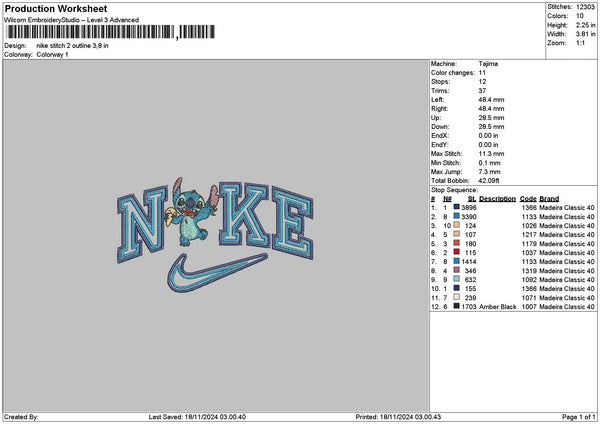Viewport: 600px width, 424px height.
Task: Click stitch count 3390 in stop row 2
Action: click(x=469, y=217)
